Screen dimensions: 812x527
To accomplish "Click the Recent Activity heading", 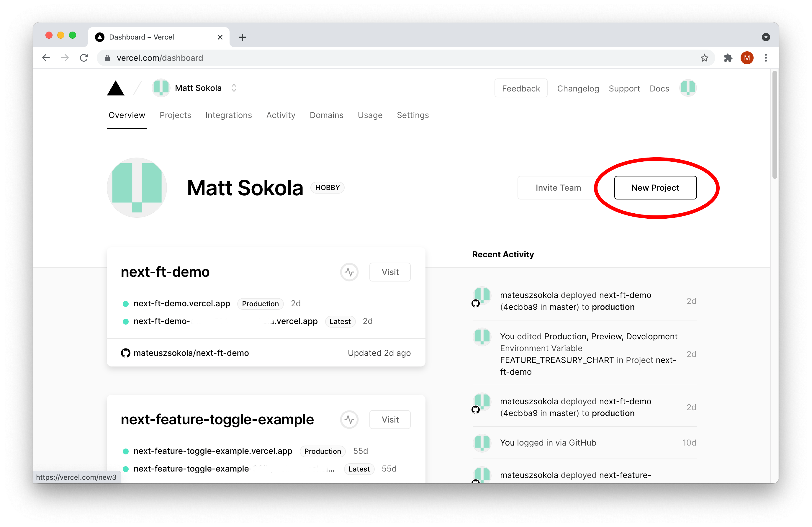I will coord(503,254).
